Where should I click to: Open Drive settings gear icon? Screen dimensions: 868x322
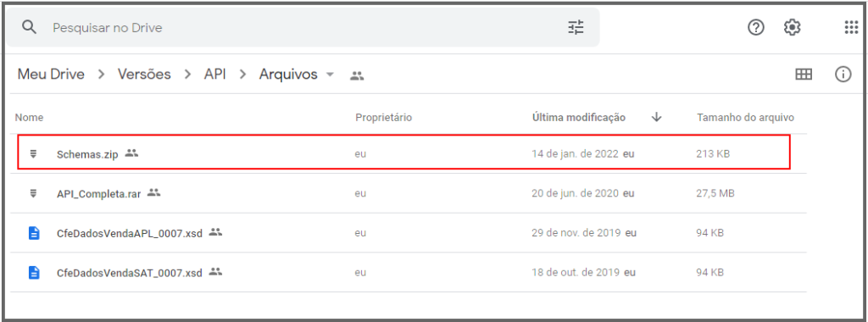pos(793,27)
